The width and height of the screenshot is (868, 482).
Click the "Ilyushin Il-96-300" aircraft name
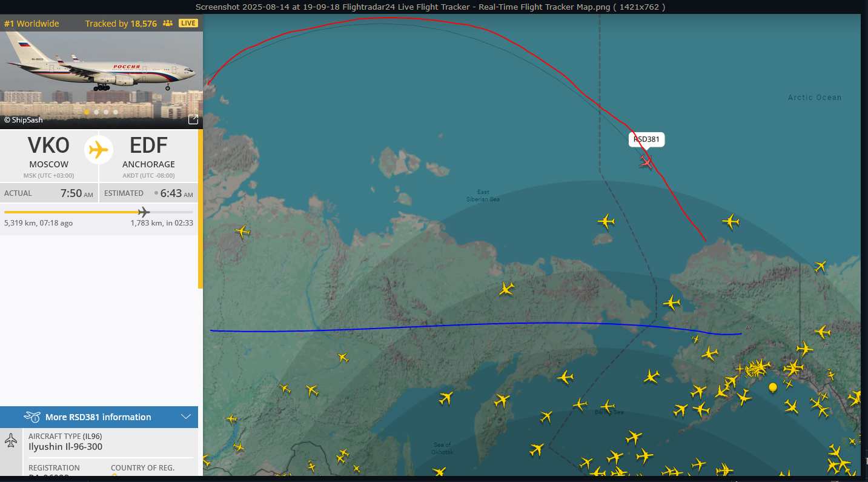click(65, 447)
